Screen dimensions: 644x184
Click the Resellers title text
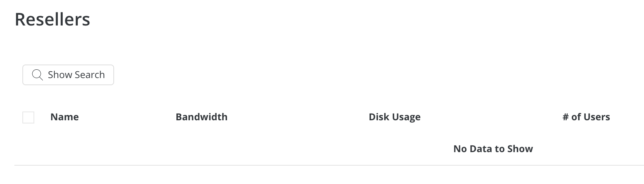[52, 19]
